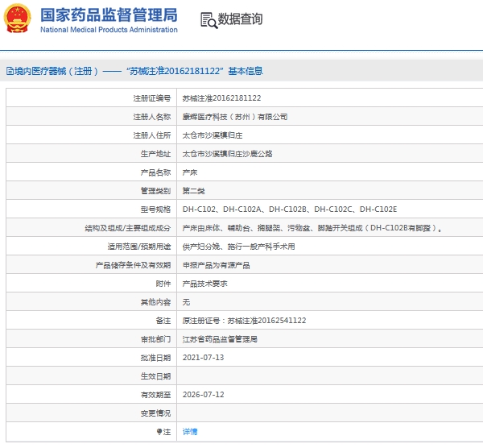Select storage value 申报产品为有源产品
The width and height of the screenshot is (483, 448).
[216, 265]
